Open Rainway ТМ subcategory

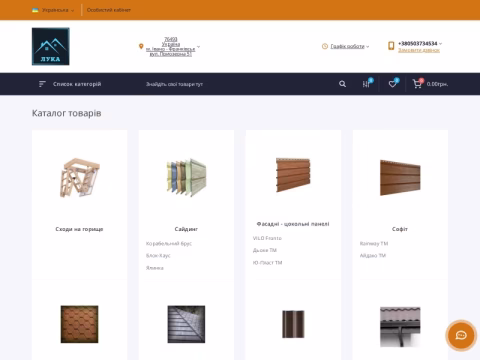[x=374, y=244]
